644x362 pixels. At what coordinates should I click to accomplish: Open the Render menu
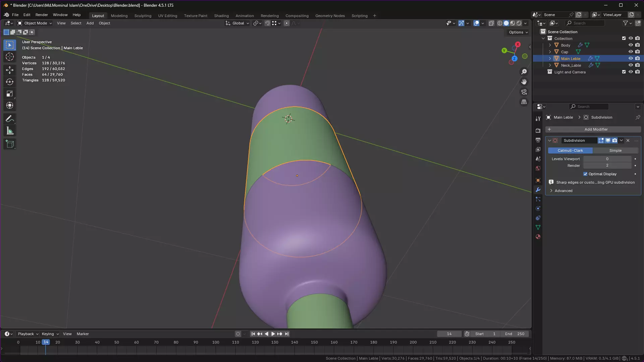click(42, 15)
